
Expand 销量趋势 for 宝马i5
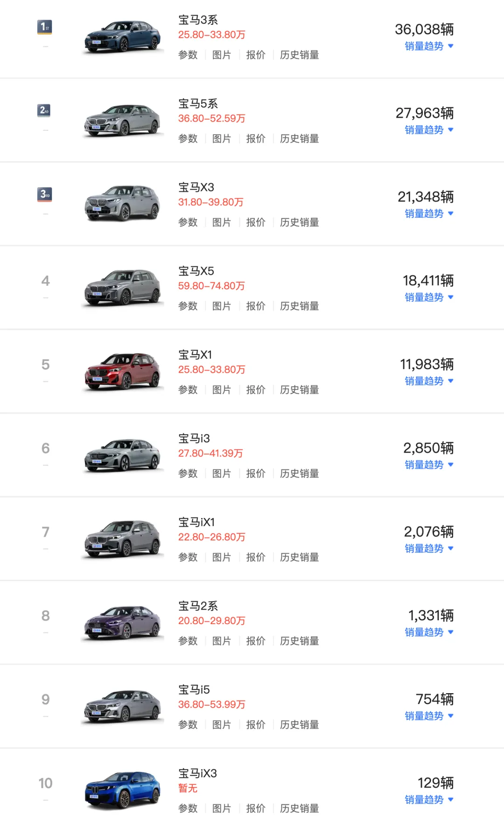coord(429,716)
